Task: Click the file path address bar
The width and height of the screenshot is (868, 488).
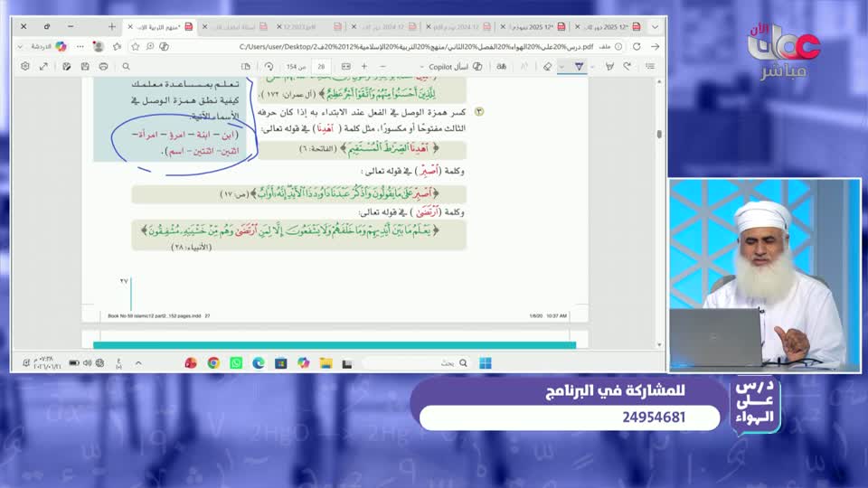Action: [x=415, y=46]
